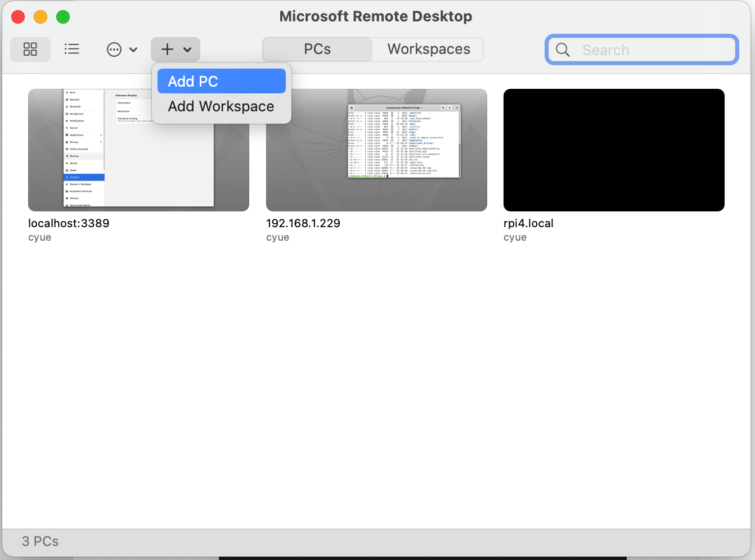Open the ellipsis more-options menu
This screenshot has width=755, height=560.
[x=114, y=49]
